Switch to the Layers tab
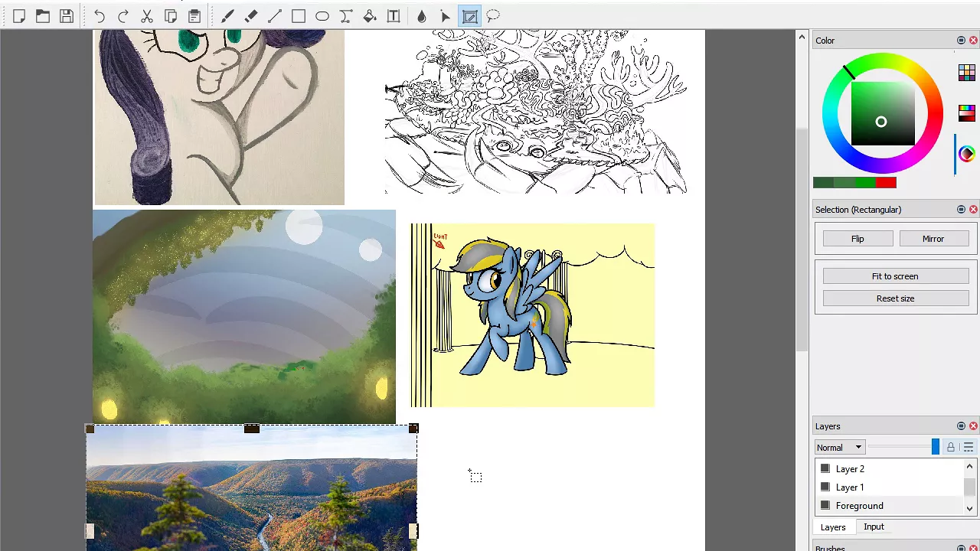Image resolution: width=980 pixels, height=551 pixels. pos(833,527)
